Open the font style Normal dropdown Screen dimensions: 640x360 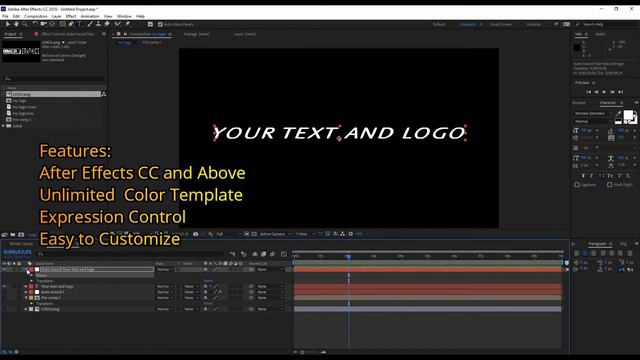(x=593, y=121)
